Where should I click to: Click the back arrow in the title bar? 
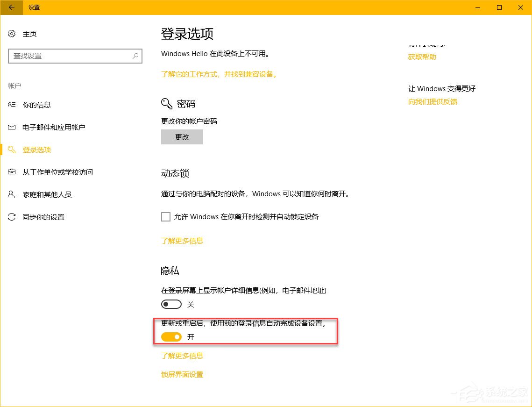(10, 7)
